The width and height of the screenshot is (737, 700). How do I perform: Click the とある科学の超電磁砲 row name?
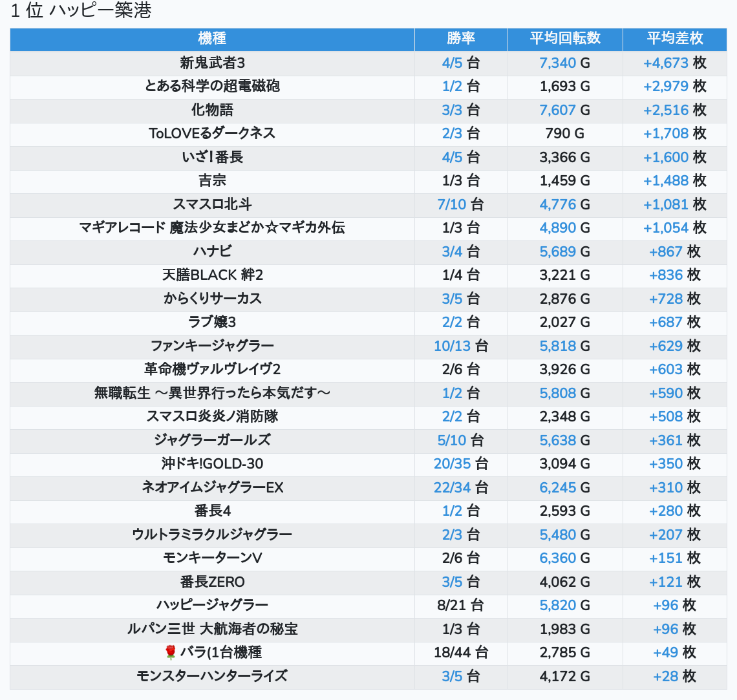click(x=212, y=86)
